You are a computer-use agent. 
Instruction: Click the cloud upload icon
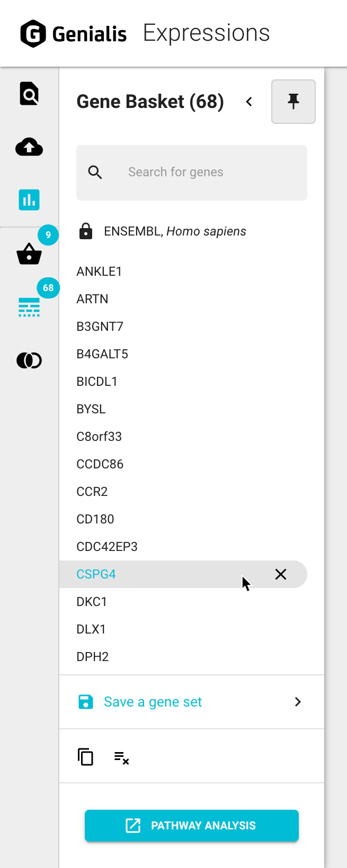29,148
